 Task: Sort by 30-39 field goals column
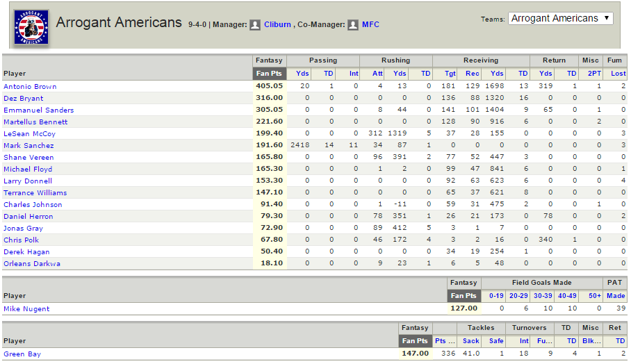click(543, 296)
